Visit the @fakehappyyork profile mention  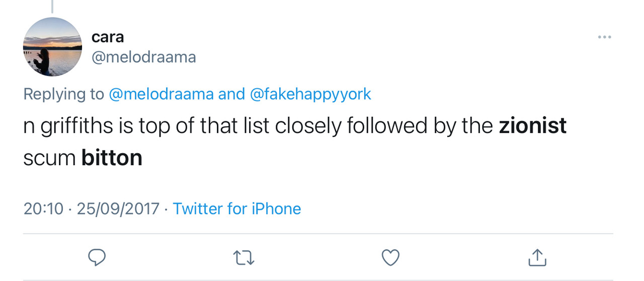point(310,94)
